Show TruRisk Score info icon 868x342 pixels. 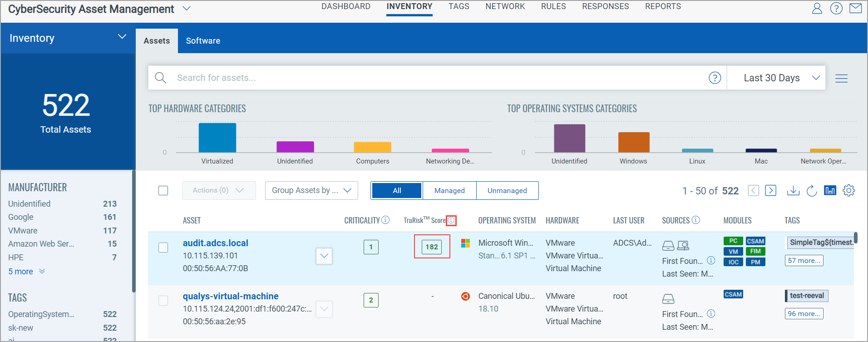click(x=451, y=220)
